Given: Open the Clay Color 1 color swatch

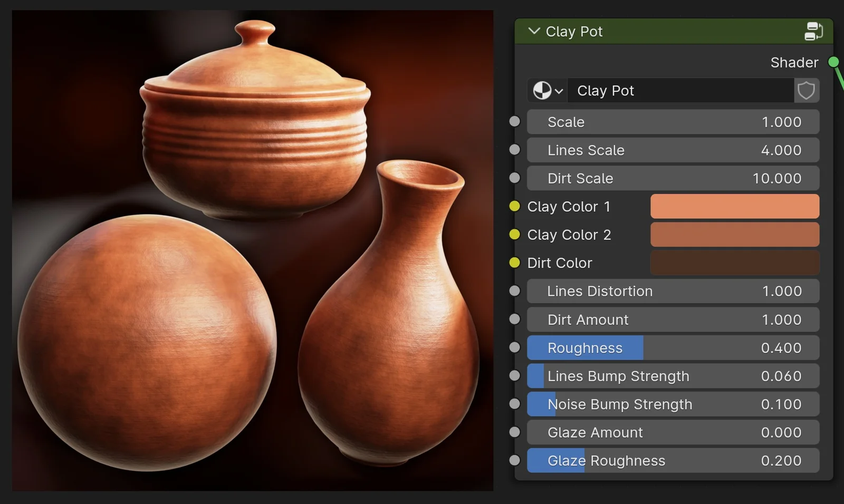Looking at the screenshot, I should point(734,206).
